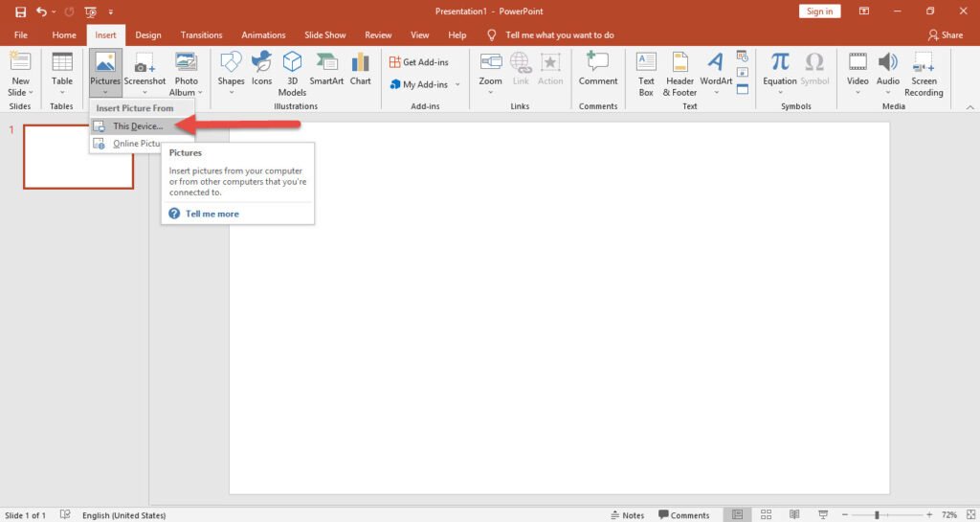This screenshot has width=980, height=522.
Task: Insert 3D Models
Action: tap(292, 73)
